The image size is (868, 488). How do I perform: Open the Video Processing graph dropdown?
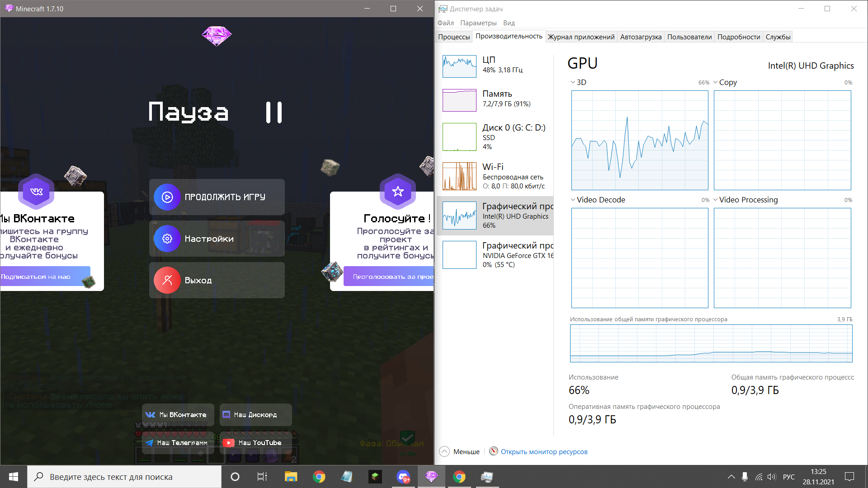(x=716, y=200)
